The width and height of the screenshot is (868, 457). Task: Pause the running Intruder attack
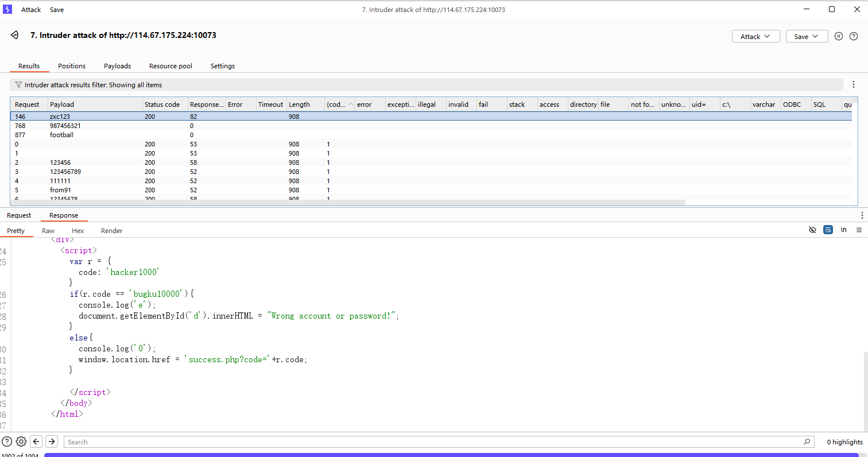(839, 36)
